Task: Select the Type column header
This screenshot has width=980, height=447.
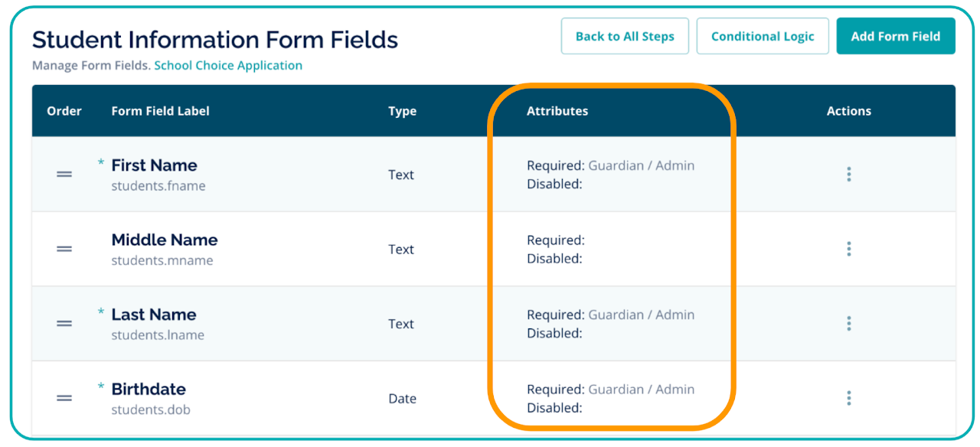Action: point(402,111)
